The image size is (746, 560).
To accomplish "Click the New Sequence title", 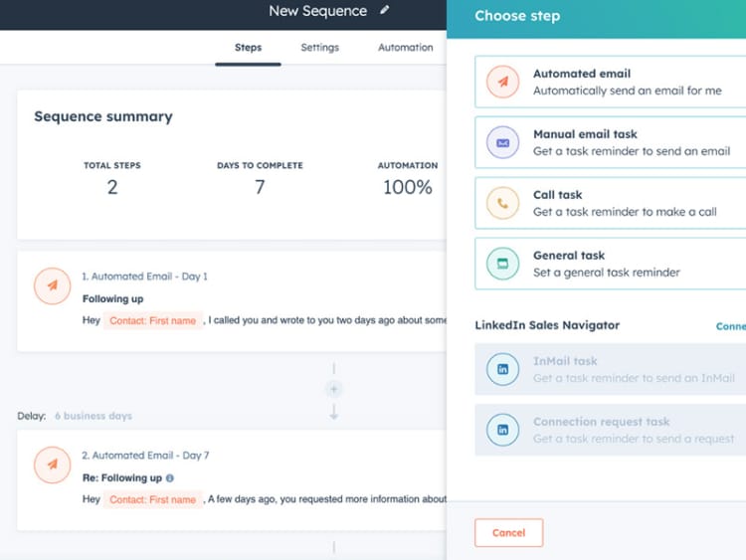I will [318, 11].
